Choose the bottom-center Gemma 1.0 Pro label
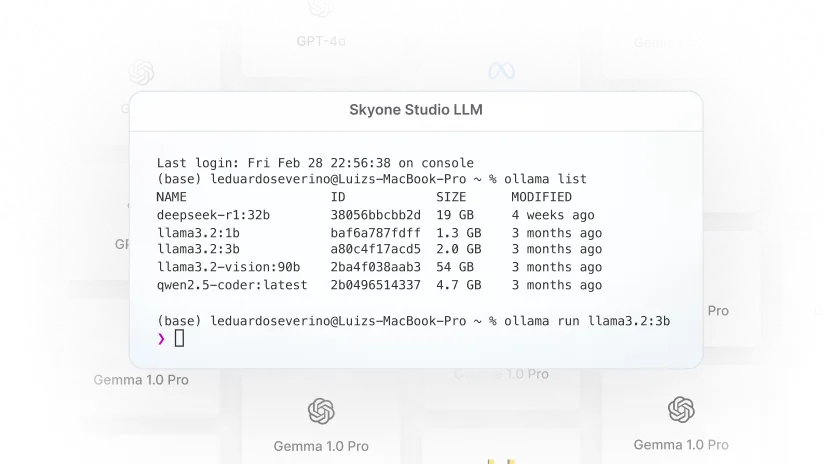The width and height of the screenshot is (824, 464). (320, 446)
